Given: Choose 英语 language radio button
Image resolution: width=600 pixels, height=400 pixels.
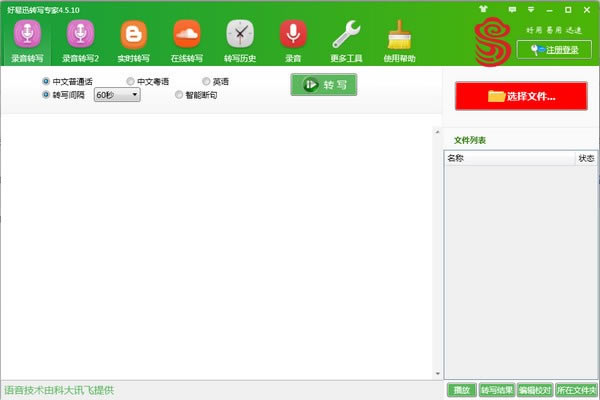Looking at the screenshot, I should [206, 81].
